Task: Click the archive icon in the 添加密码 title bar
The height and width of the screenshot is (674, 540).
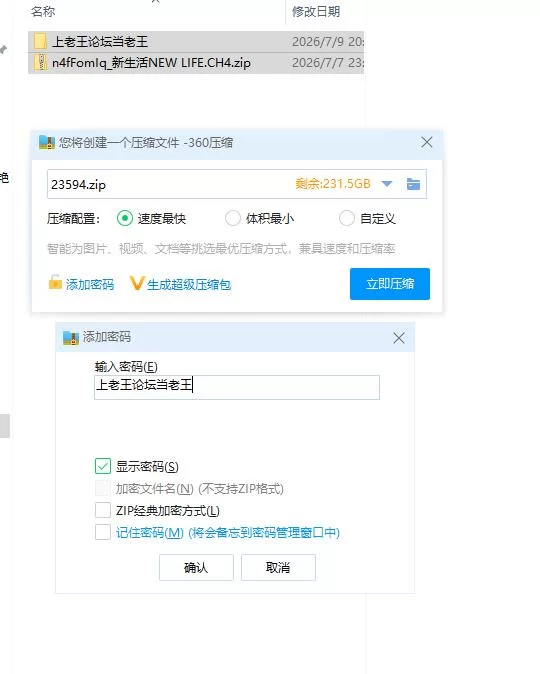Action: pos(71,337)
